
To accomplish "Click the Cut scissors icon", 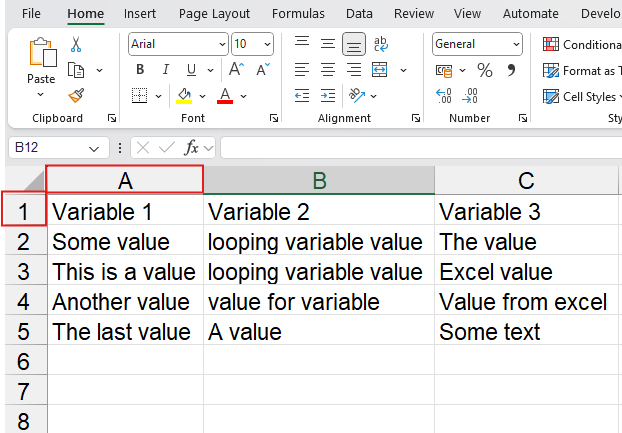I will pyautogui.click(x=76, y=44).
